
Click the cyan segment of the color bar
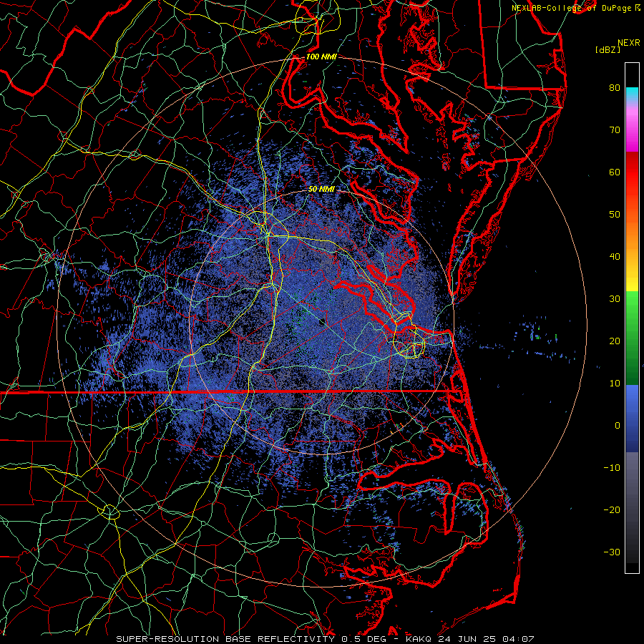(x=632, y=94)
